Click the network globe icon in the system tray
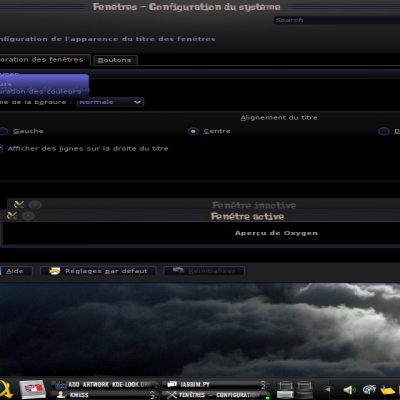This screenshot has width=400, height=400. tap(369, 390)
